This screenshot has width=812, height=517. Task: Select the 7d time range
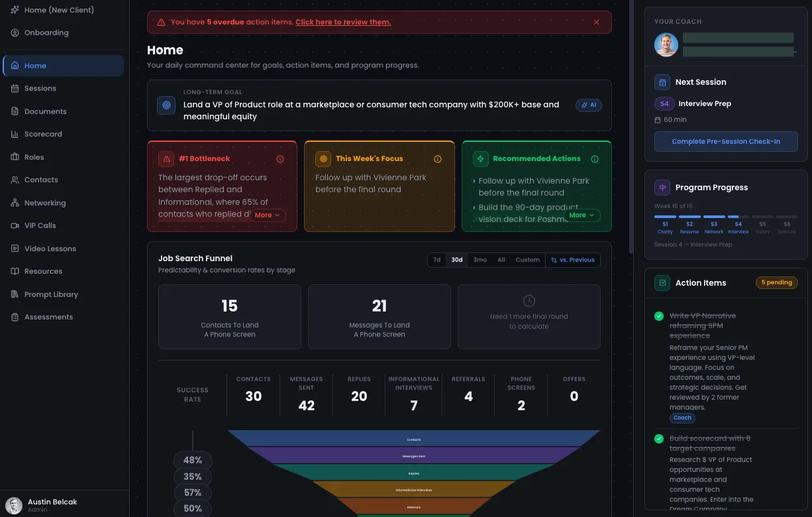click(436, 260)
